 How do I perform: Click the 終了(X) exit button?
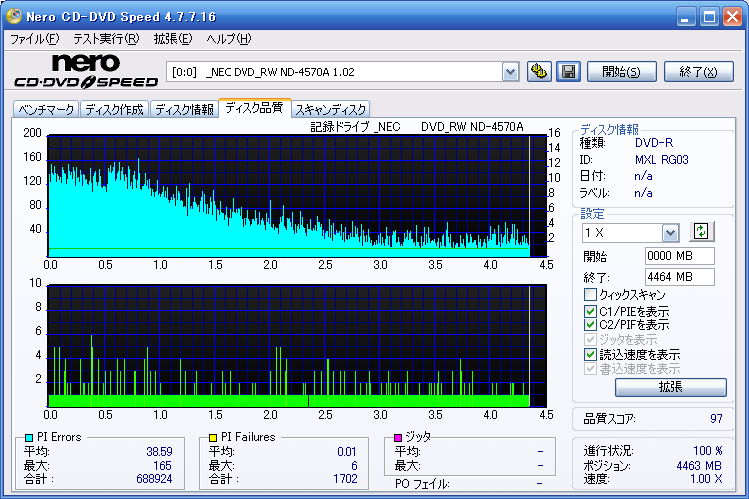pos(698,72)
